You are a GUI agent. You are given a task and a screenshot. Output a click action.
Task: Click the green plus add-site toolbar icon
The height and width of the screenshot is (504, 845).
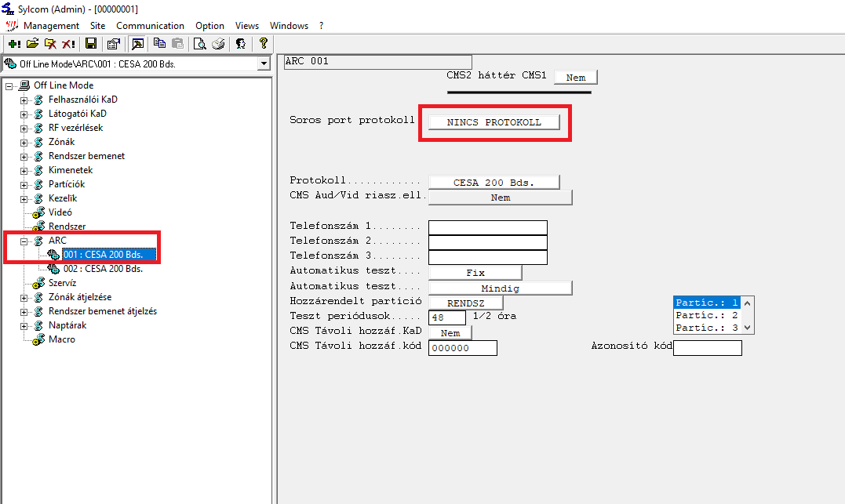[14, 44]
